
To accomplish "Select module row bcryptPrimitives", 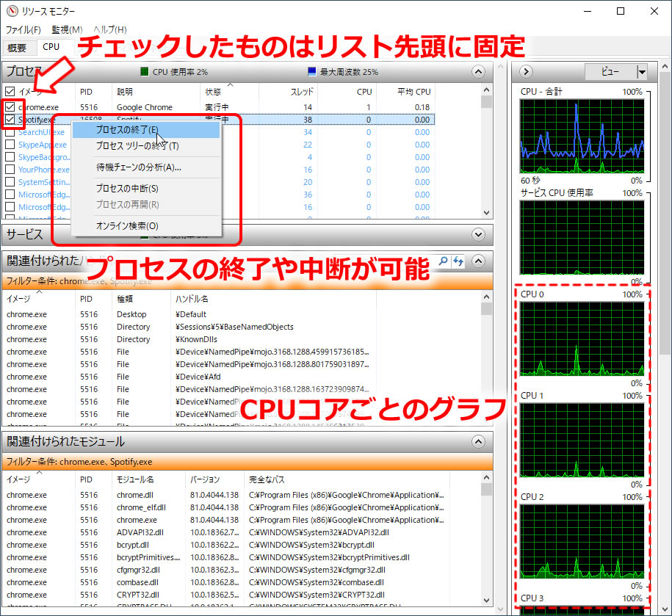I will (x=148, y=557).
